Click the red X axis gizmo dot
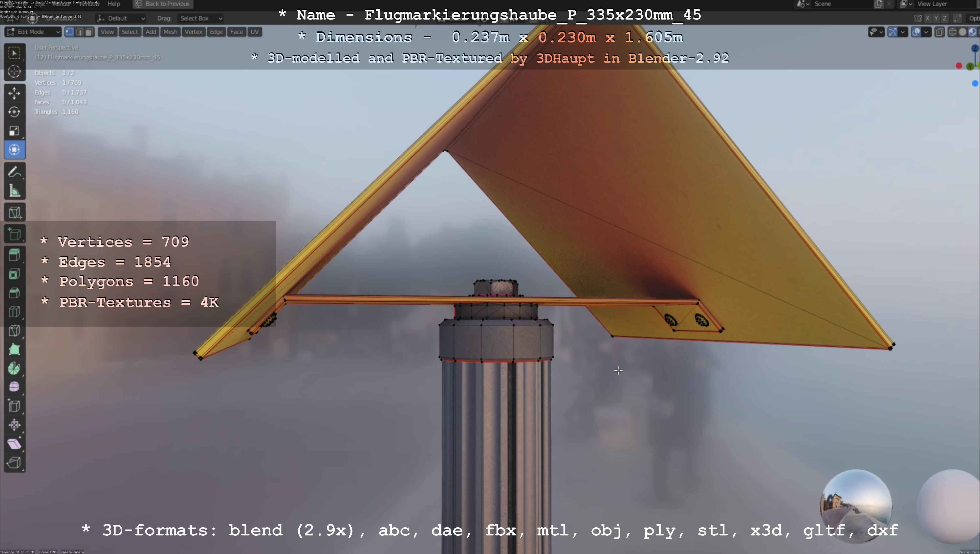 click(959, 66)
